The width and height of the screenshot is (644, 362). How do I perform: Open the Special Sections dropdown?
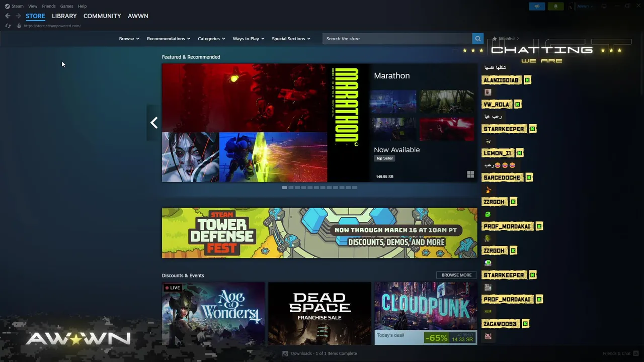pyautogui.click(x=291, y=39)
